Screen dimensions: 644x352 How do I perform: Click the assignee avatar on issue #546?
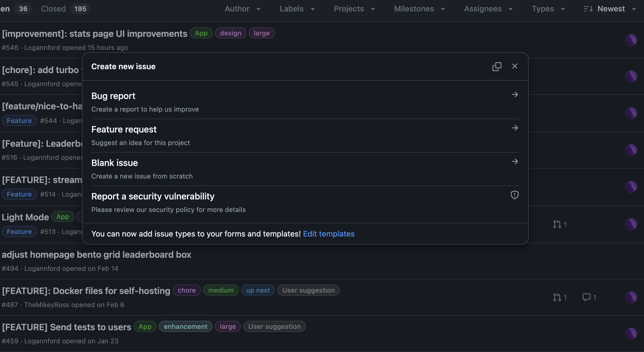(631, 40)
